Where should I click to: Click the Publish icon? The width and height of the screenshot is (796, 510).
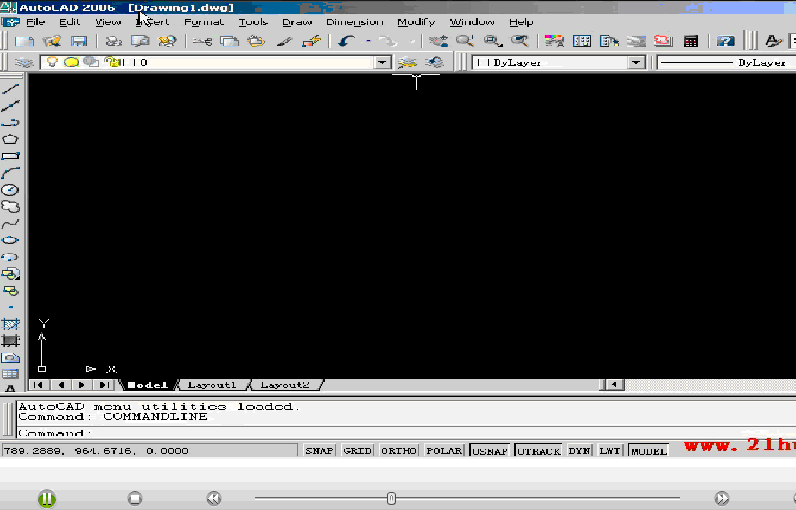pos(168,42)
